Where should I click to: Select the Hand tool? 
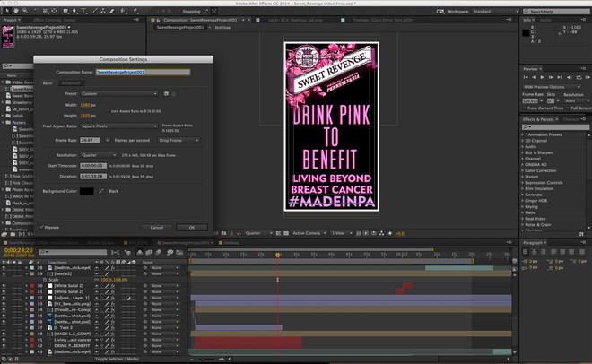16,11
